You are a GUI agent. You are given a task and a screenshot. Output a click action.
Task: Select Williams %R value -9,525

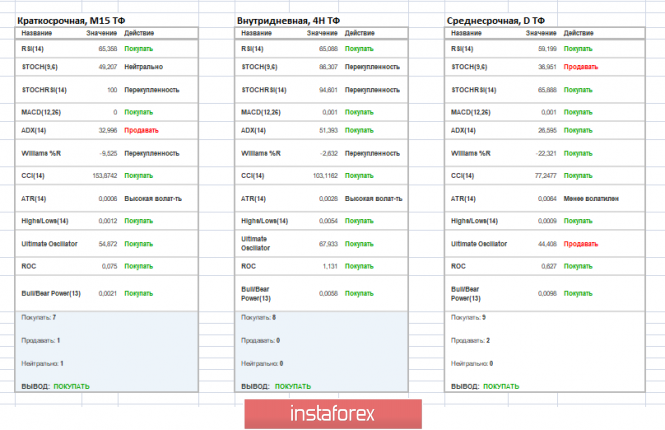pos(108,153)
